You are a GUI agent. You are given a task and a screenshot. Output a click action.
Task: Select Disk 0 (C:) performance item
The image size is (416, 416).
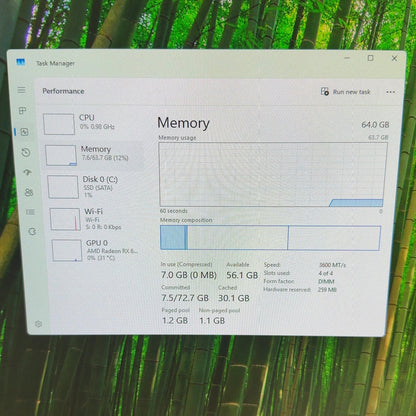(x=96, y=186)
